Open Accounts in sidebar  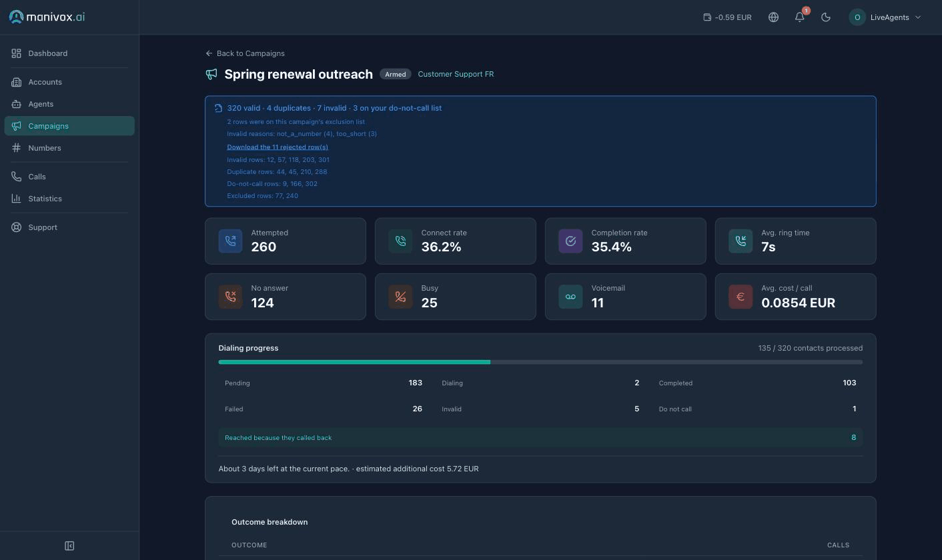pos(69,82)
